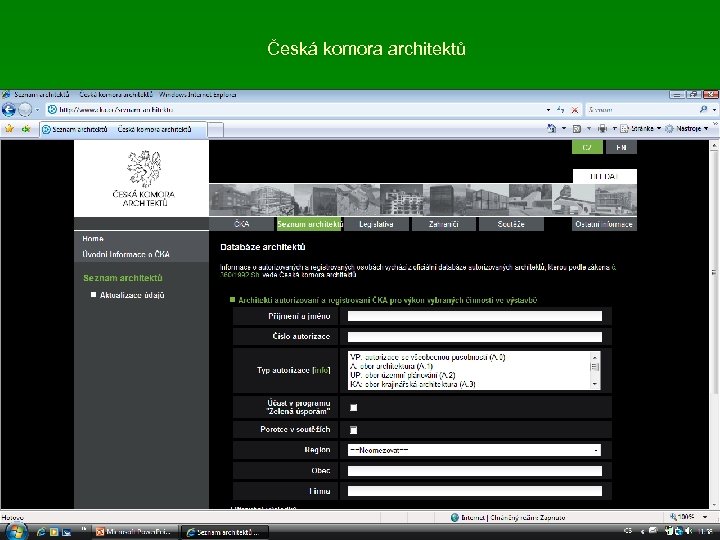720x540 pixels.
Task: Open the address bar history dropdown
Action: click(x=548, y=110)
